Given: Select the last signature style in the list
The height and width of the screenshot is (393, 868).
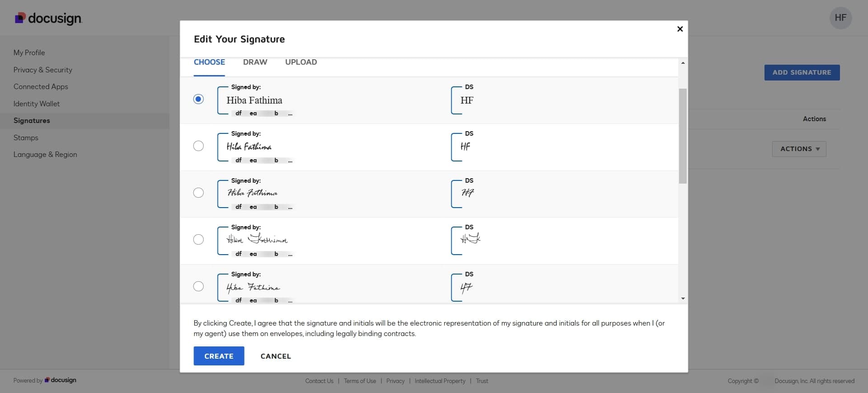Looking at the screenshot, I should pos(198,286).
